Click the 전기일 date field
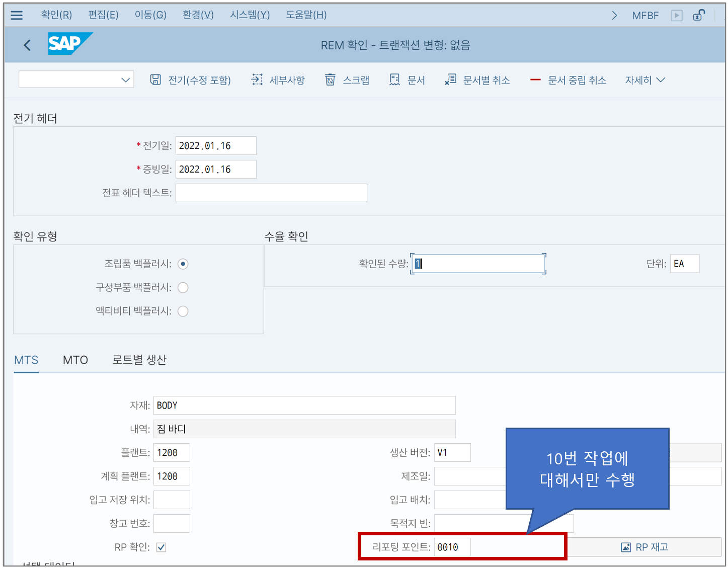 coord(216,145)
